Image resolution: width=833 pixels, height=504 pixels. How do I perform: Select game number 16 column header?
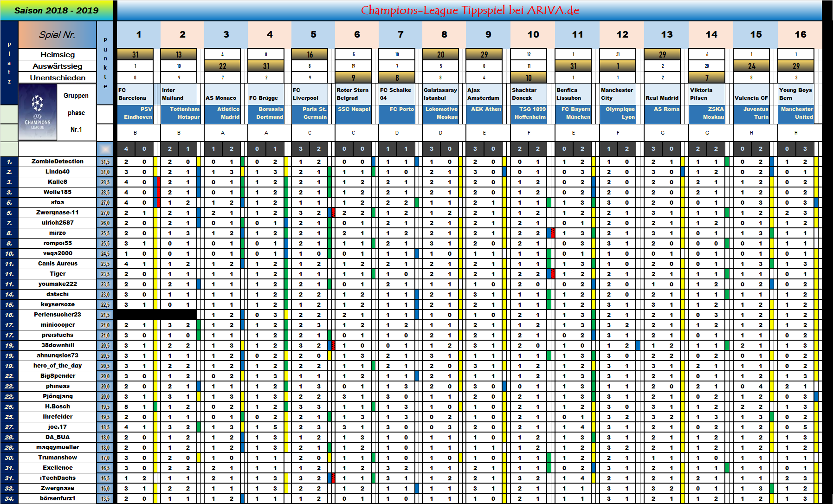click(x=800, y=34)
